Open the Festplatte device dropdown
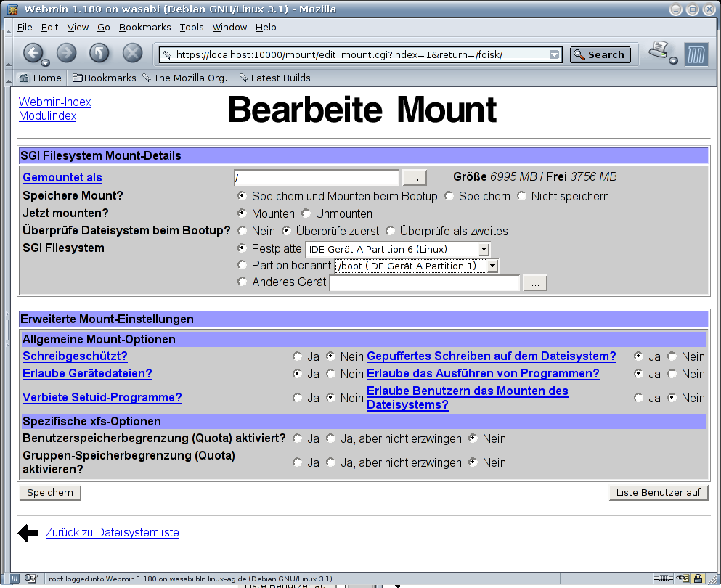This screenshot has width=721, height=588. [x=484, y=249]
